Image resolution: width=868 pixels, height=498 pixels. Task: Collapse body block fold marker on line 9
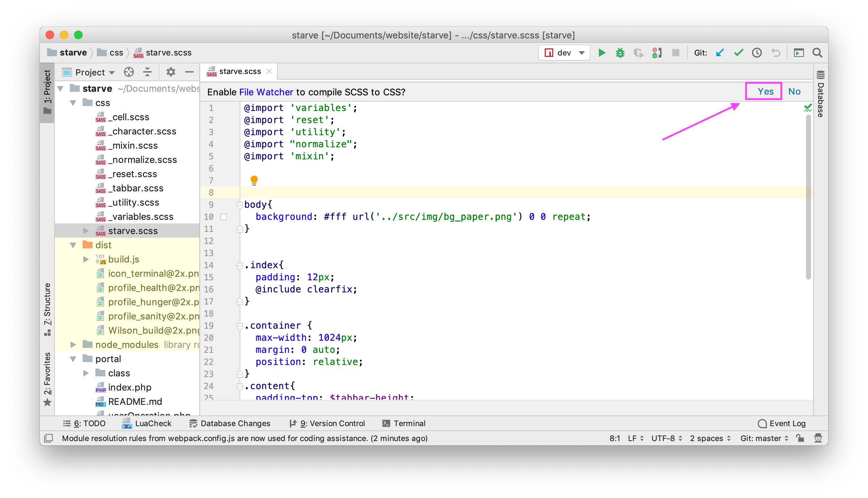point(240,205)
